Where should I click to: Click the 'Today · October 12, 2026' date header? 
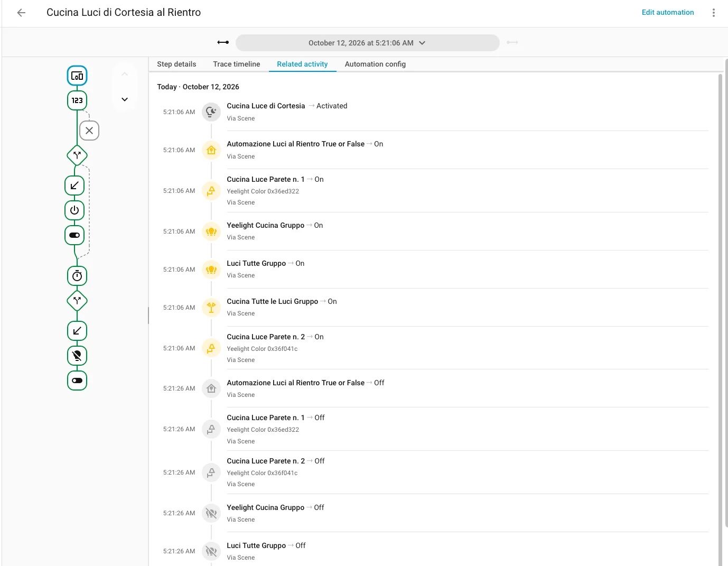198,87
